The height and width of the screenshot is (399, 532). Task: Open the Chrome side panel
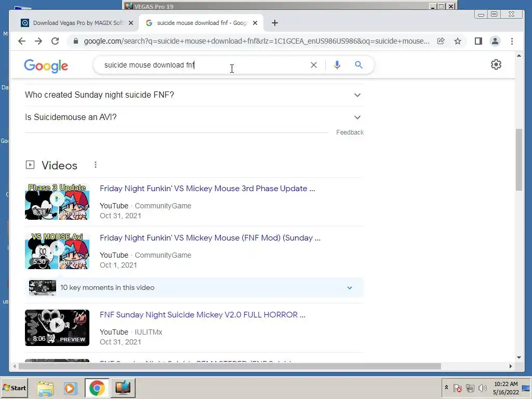point(478,41)
